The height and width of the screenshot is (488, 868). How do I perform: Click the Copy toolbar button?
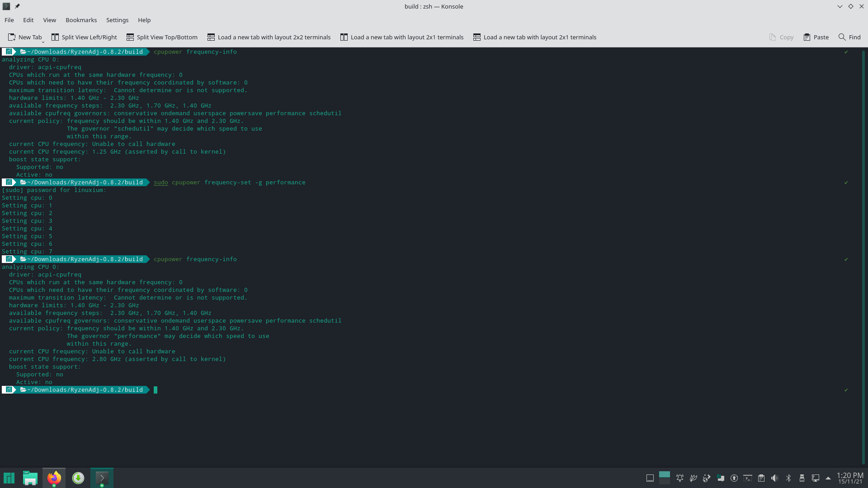pos(781,37)
